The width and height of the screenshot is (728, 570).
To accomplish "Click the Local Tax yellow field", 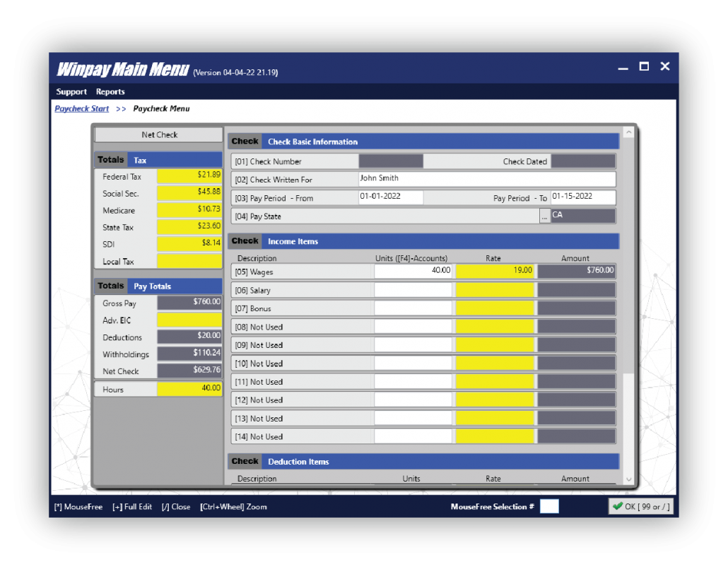I will 189,261.
